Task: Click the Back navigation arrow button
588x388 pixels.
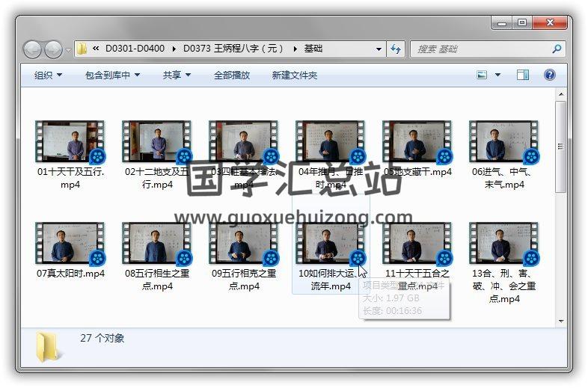Action: click(x=32, y=49)
